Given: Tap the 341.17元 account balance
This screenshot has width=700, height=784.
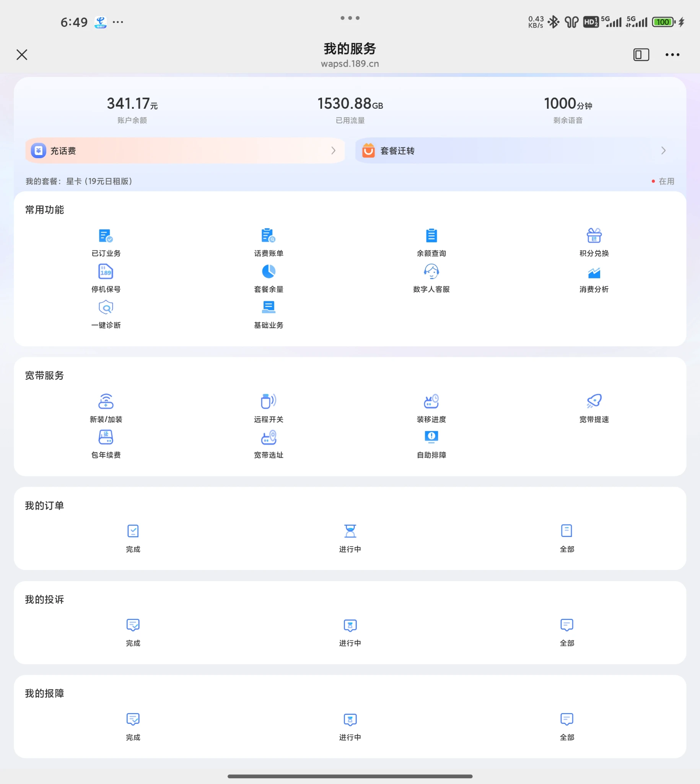Looking at the screenshot, I should 132,104.
